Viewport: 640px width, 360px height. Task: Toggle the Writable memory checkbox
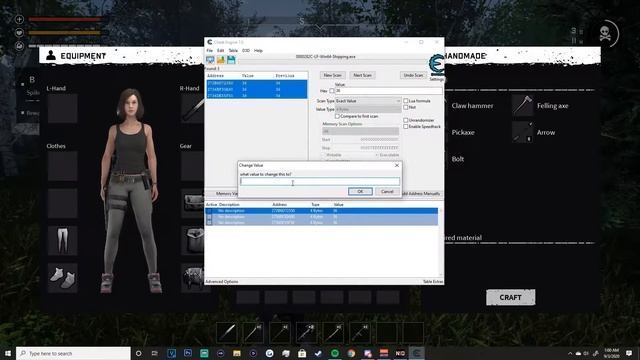click(324, 155)
